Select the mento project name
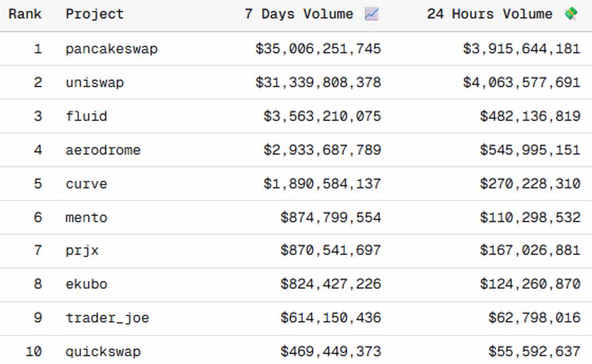 (x=86, y=218)
